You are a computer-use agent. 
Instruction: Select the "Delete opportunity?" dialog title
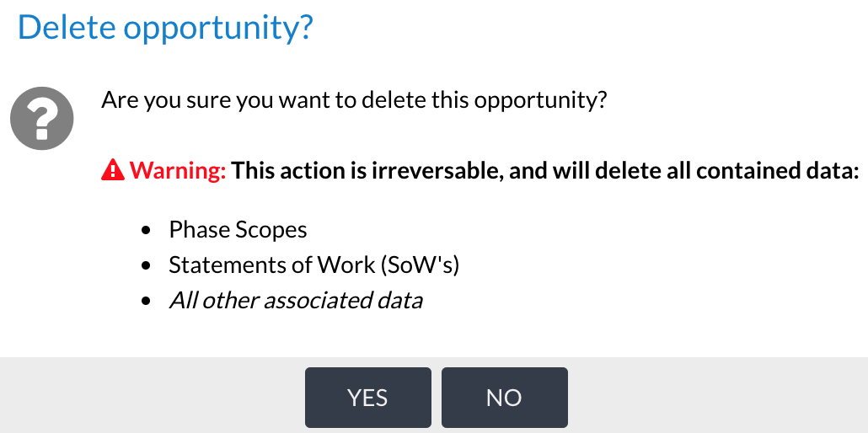165,28
